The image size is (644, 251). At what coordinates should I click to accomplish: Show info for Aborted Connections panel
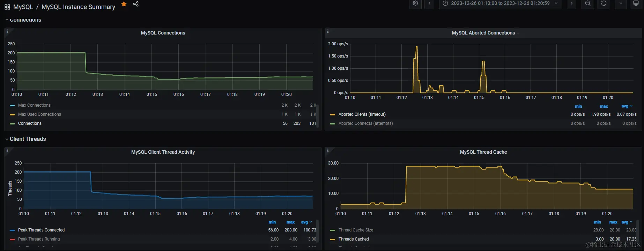click(328, 31)
